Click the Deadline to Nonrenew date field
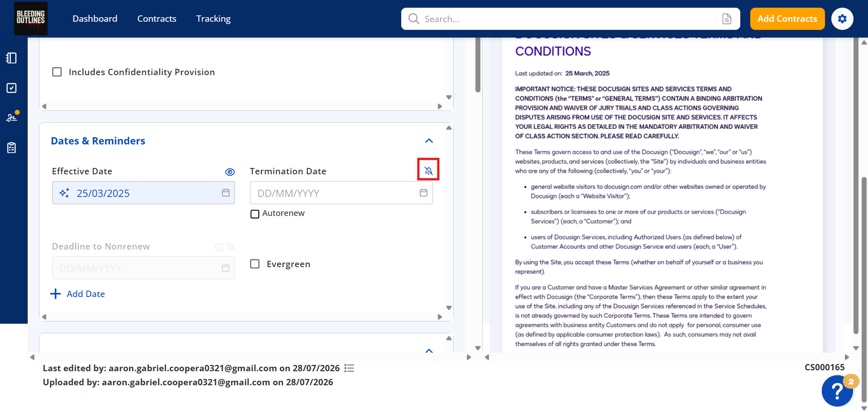 [x=143, y=268]
